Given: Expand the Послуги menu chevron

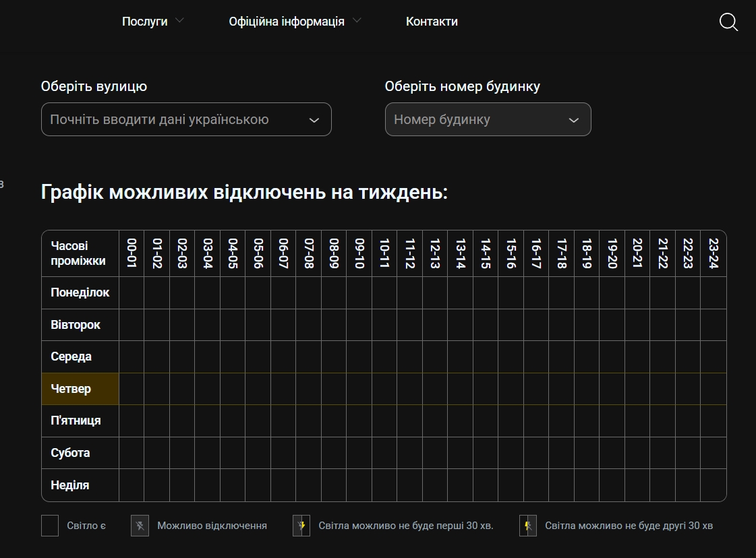Looking at the screenshot, I should [x=179, y=21].
